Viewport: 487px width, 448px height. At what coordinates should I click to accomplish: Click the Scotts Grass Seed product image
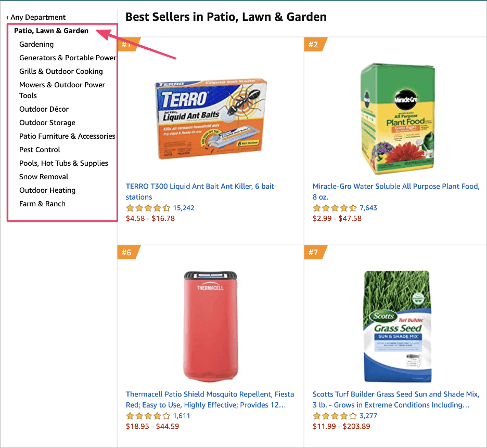(397, 327)
